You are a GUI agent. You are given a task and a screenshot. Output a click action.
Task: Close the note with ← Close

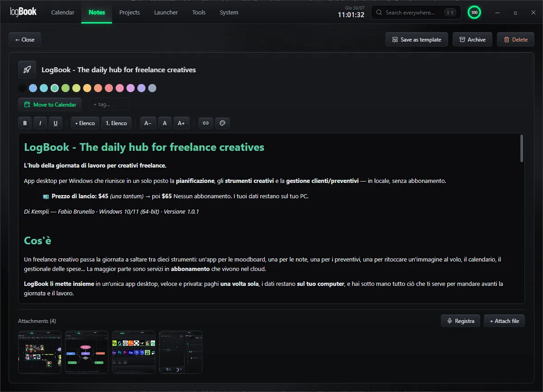point(25,40)
